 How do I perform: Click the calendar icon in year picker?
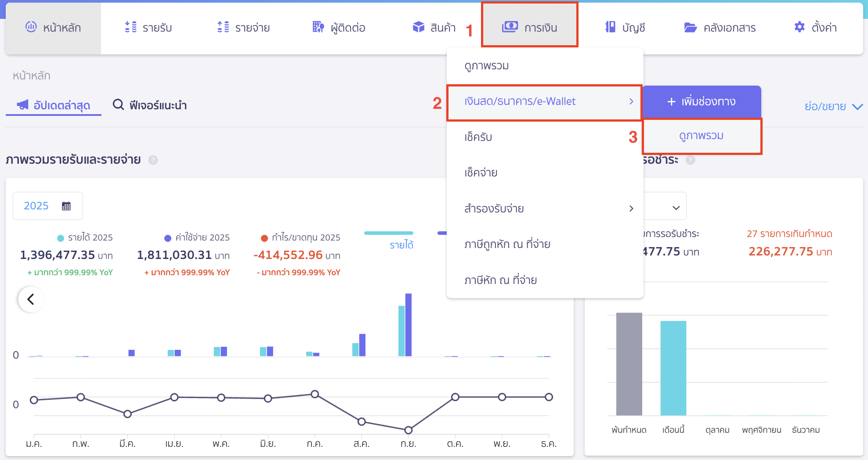(66, 206)
